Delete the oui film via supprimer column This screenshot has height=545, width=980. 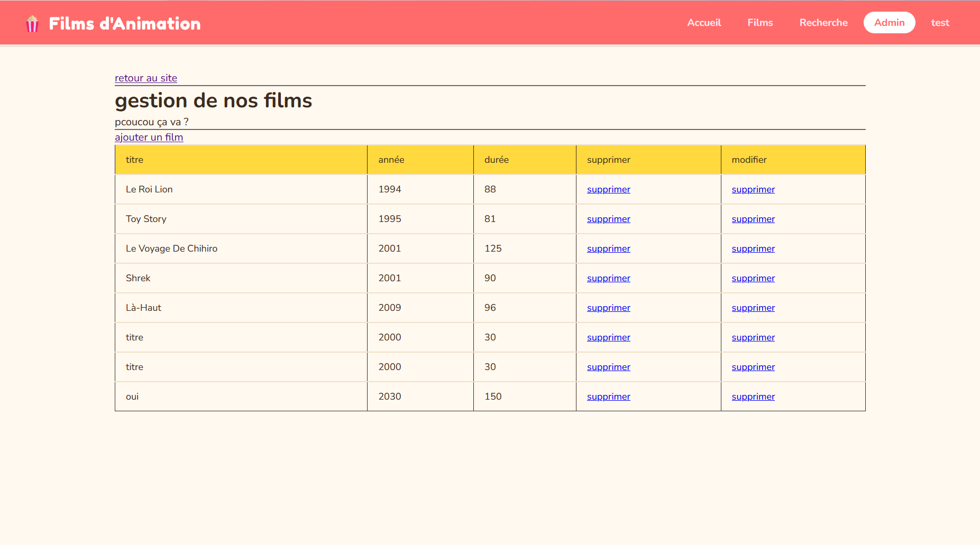[x=608, y=396]
